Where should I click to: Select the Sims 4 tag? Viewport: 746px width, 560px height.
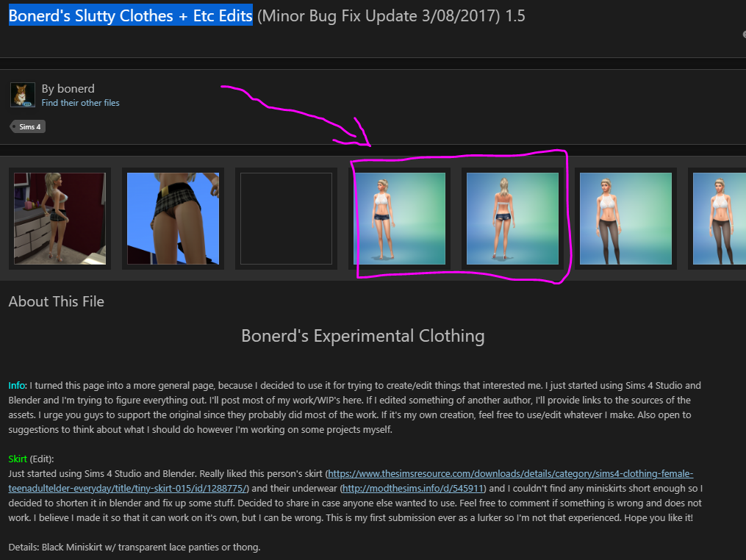pyautogui.click(x=28, y=126)
